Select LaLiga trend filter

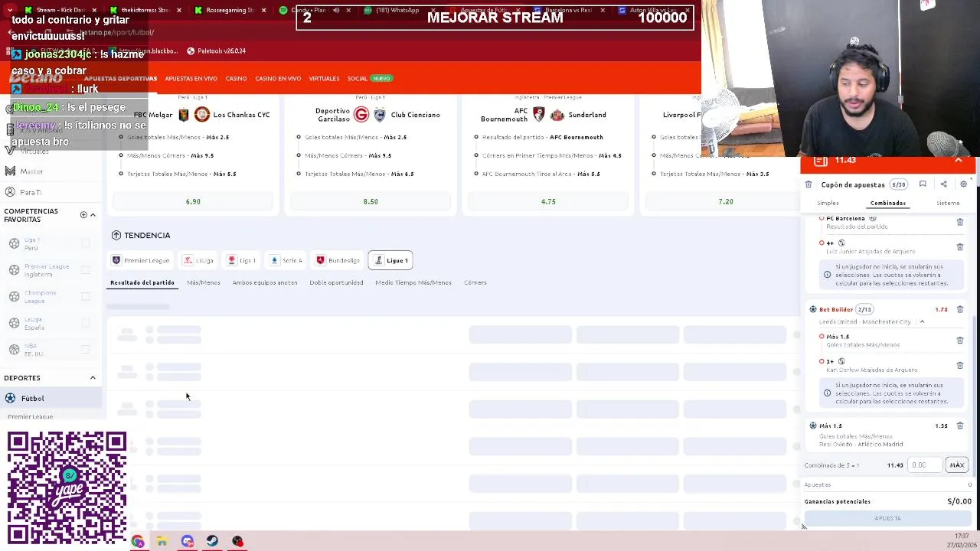point(199,260)
